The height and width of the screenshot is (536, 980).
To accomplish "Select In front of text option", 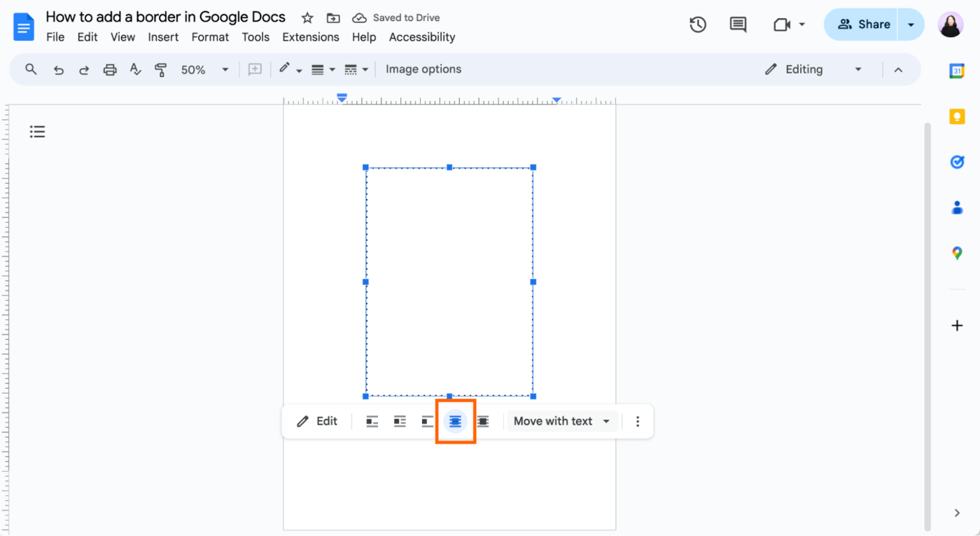I will [x=483, y=421].
